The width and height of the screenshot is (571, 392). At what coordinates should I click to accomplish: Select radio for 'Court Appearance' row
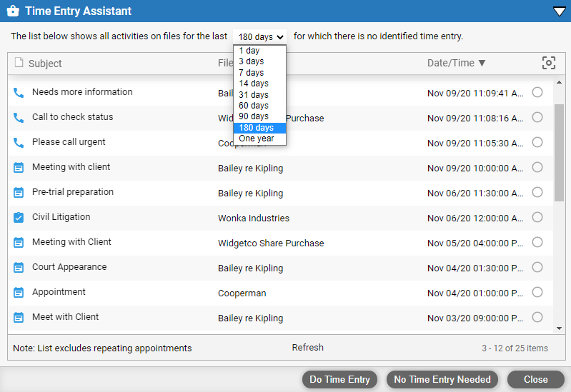[x=537, y=267]
